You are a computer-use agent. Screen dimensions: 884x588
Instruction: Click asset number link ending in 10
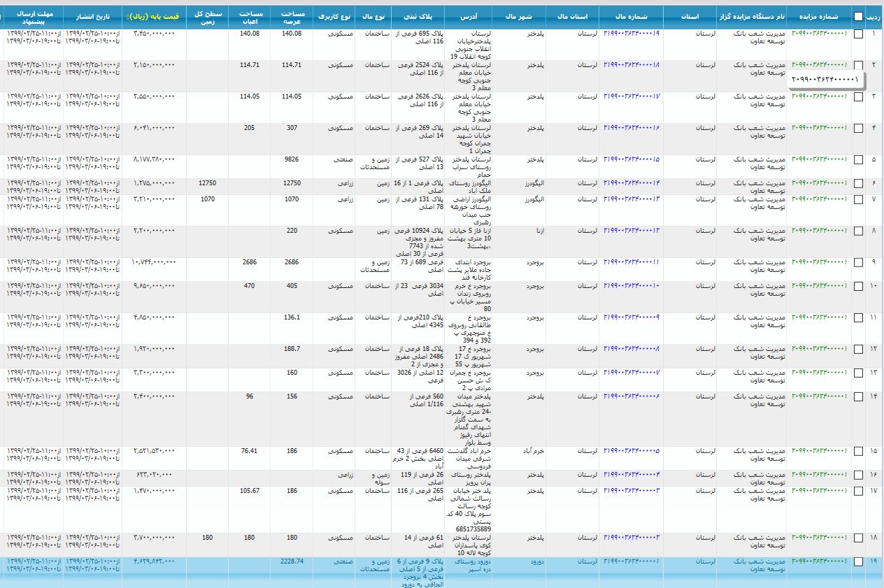632,286
